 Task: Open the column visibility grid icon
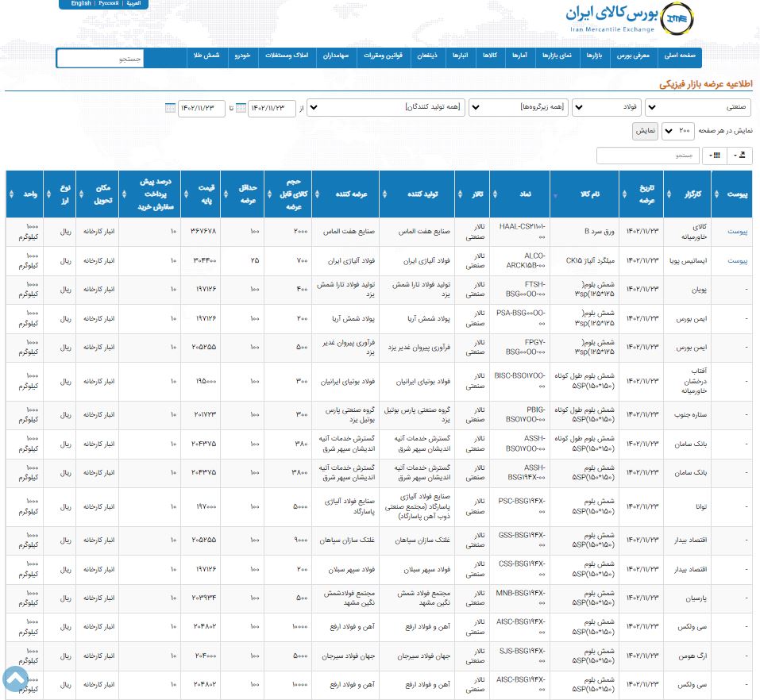point(715,155)
